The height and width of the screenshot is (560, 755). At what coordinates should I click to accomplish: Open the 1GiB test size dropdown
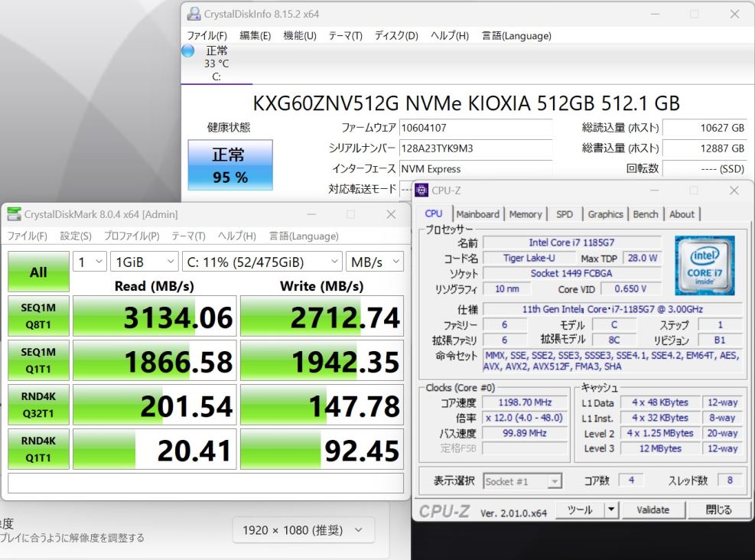(x=144, y=262)
